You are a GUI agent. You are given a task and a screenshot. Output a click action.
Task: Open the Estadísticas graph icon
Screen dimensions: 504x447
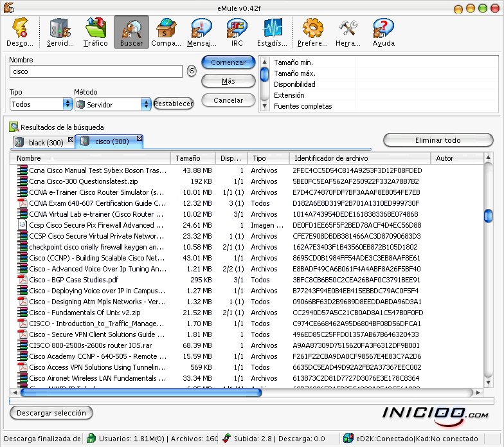(273, 28)
